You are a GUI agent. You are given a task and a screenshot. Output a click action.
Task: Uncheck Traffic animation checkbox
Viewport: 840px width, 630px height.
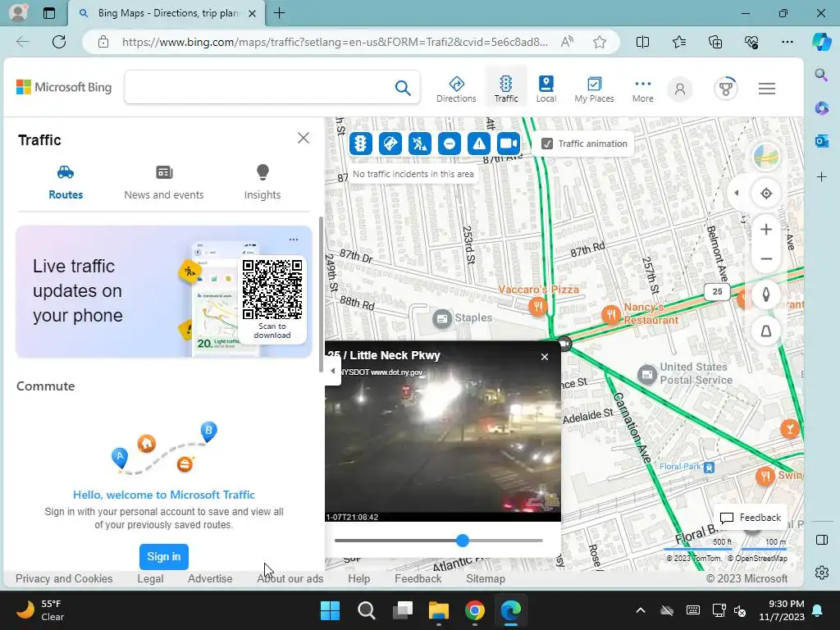[547, 144]
